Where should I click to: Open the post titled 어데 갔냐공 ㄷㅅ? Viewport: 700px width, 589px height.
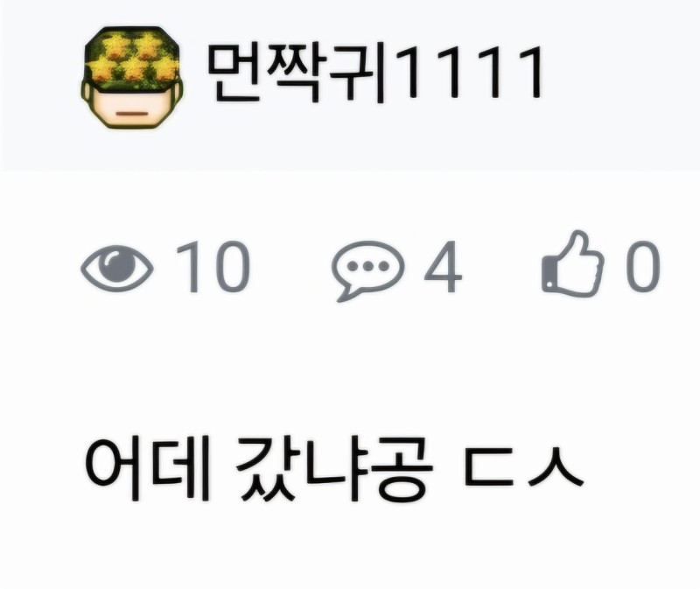pos(334,469)
